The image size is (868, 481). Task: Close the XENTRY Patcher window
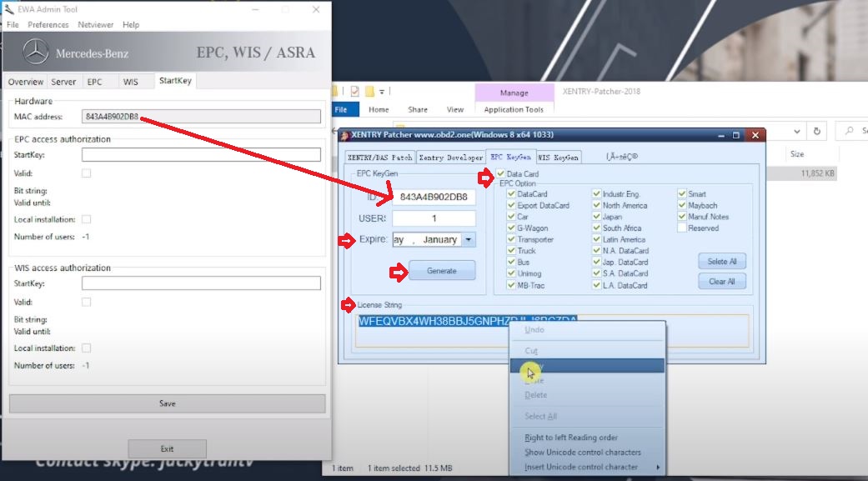point(755,135)
